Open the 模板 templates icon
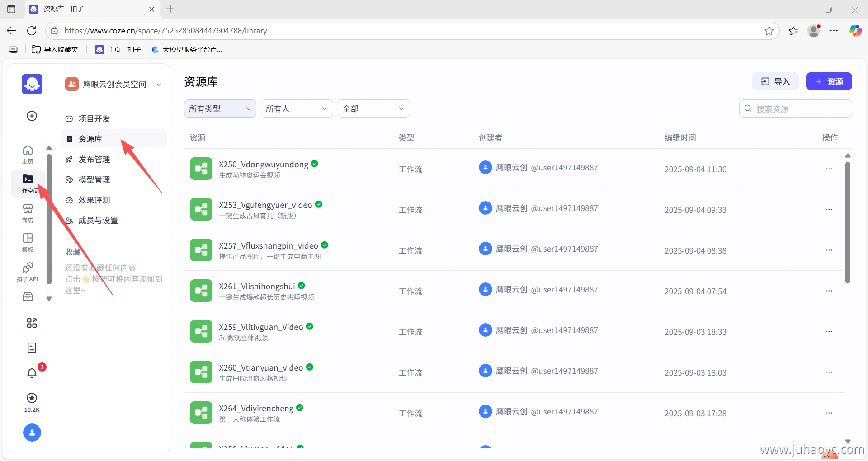868x461 pixels. (x=28, y=242)
